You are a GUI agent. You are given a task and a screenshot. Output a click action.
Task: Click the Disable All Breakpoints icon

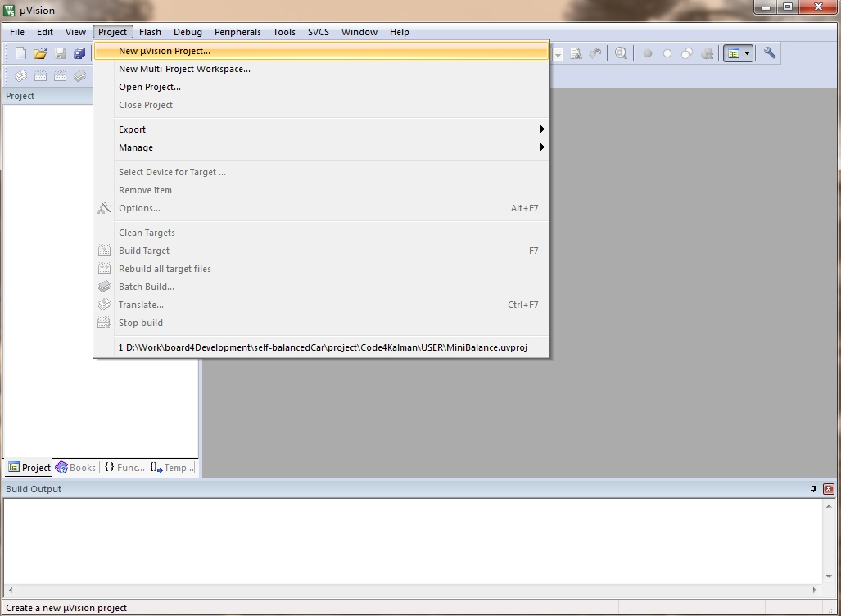pos(686,53)
